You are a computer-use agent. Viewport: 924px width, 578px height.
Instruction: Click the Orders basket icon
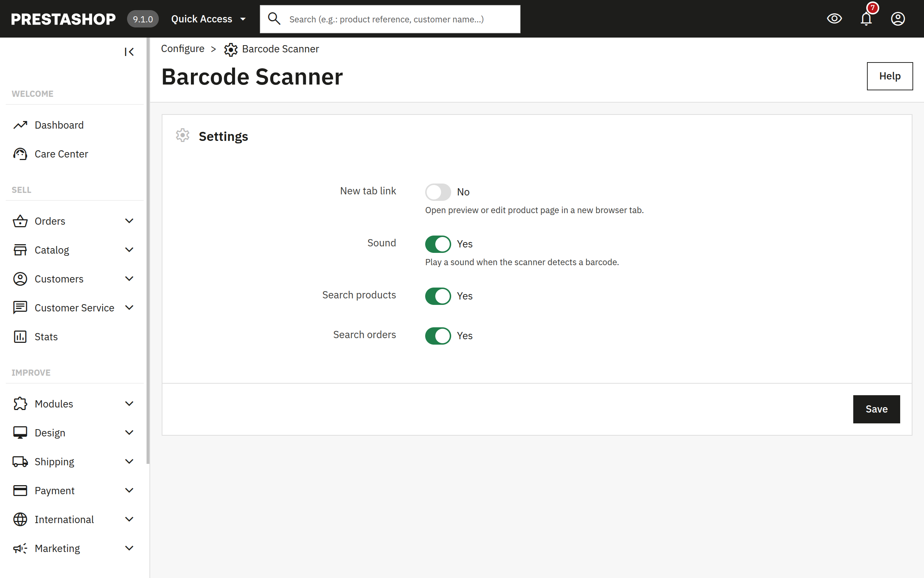tap(20, 221)
